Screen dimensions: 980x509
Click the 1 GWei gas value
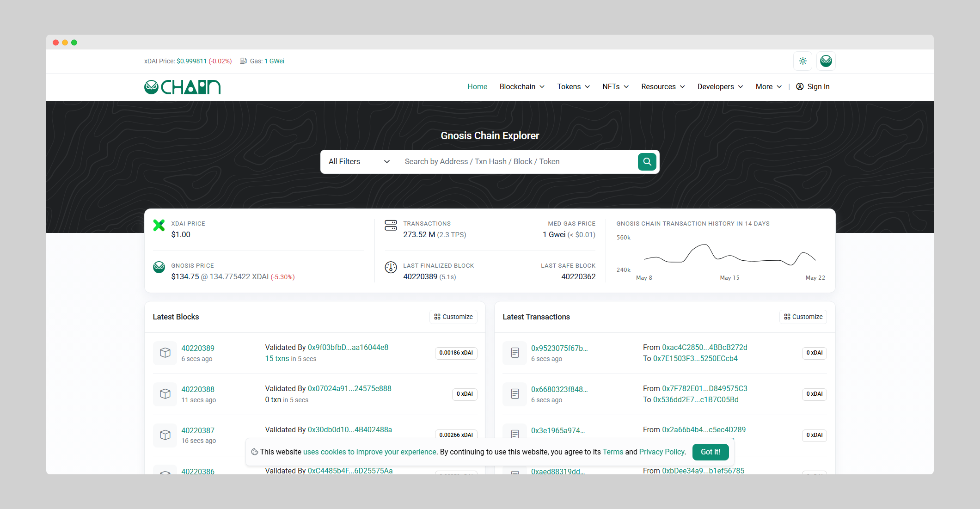(274, 61)
